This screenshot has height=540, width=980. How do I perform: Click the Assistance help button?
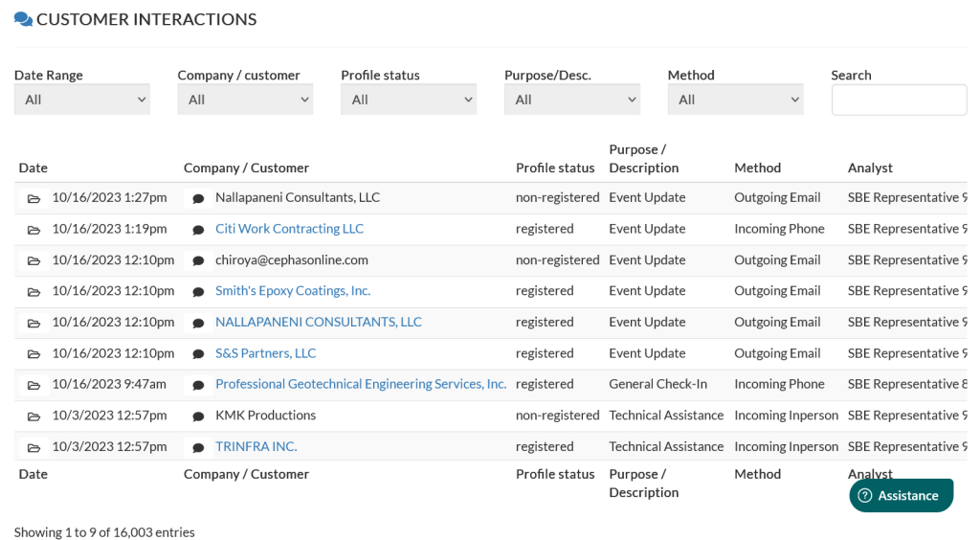[901, 495]
